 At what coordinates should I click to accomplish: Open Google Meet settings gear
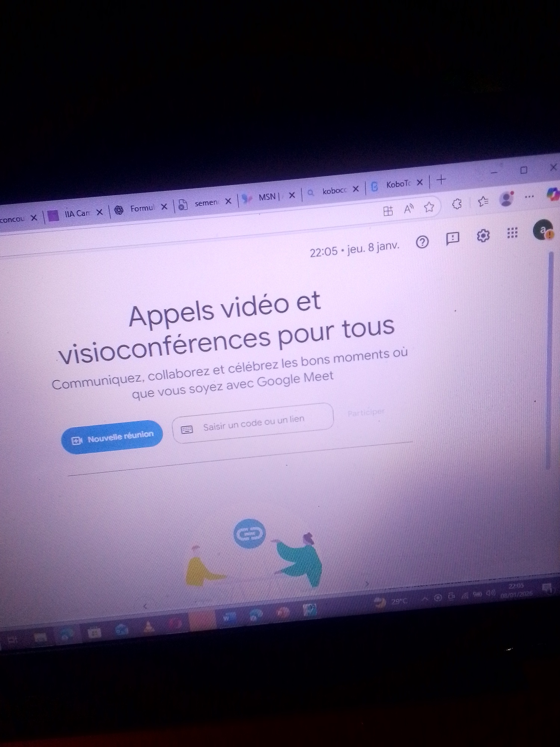[x=483, y=236]
